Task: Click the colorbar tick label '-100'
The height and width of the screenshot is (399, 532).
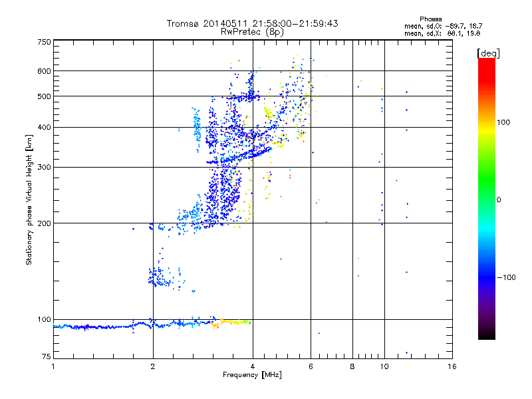Action: (x=506, y=277)
